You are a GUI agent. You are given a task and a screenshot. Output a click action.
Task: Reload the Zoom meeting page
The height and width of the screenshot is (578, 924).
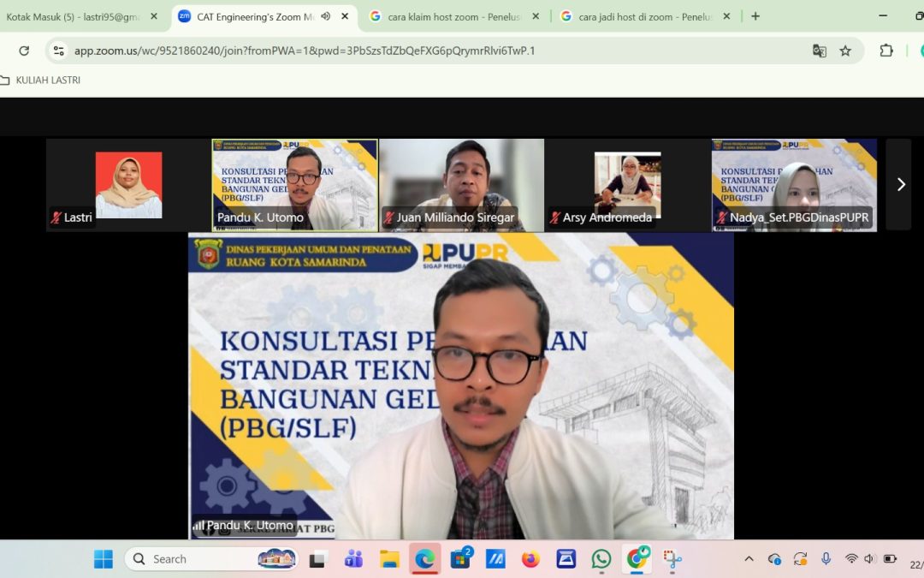pos(24,51)
